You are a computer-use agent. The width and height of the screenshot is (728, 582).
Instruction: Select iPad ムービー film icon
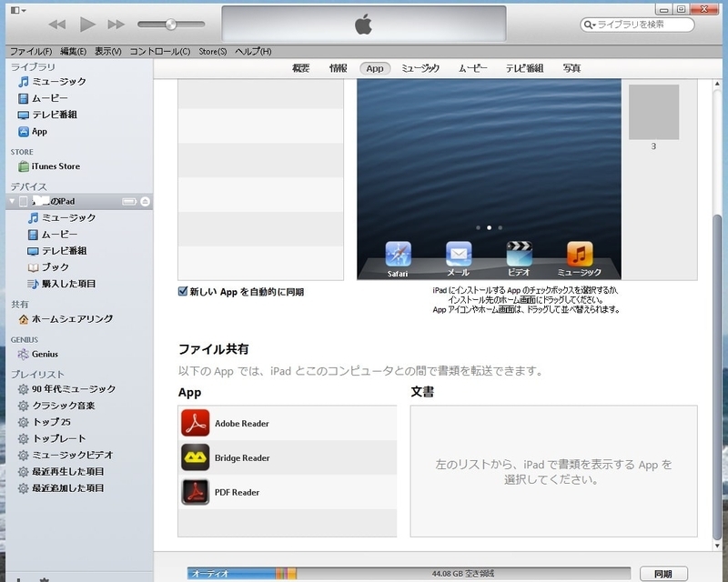33,235
